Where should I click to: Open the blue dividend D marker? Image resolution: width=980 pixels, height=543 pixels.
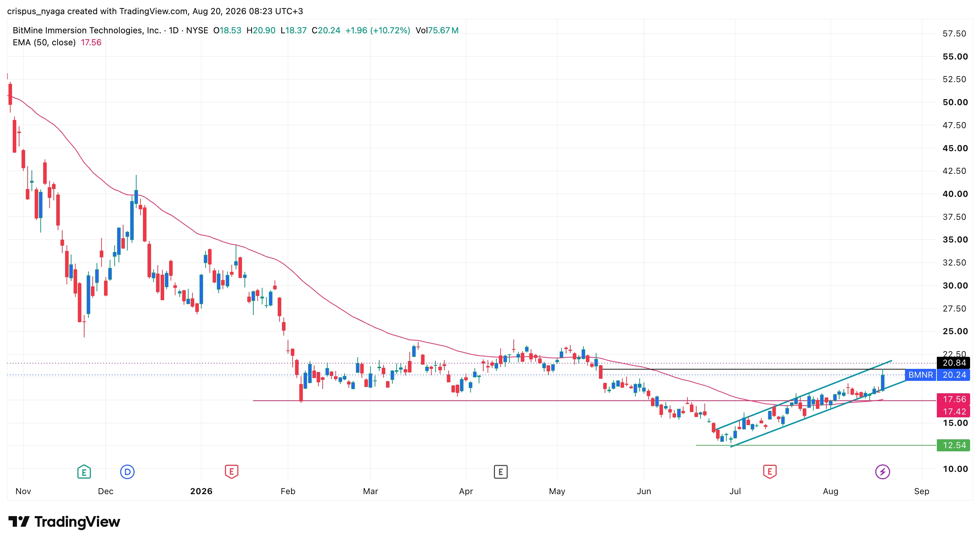pos(127,472)
